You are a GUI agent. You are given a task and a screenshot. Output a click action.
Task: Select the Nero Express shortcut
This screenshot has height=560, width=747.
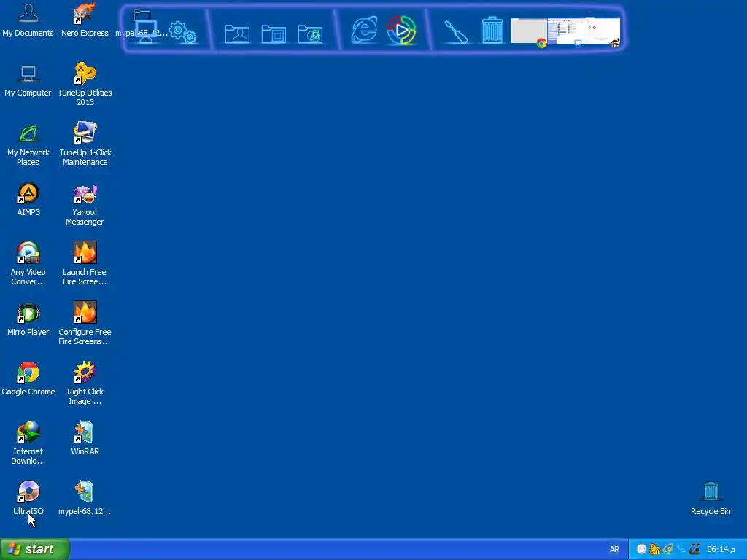click(85, 20)
